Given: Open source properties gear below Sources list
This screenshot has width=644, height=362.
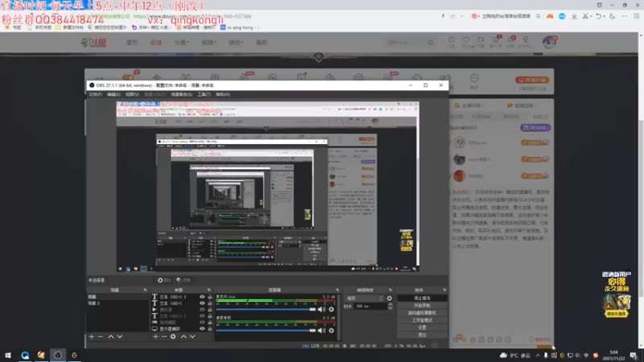Looking at the screenshot, I should tap(173, 336).
